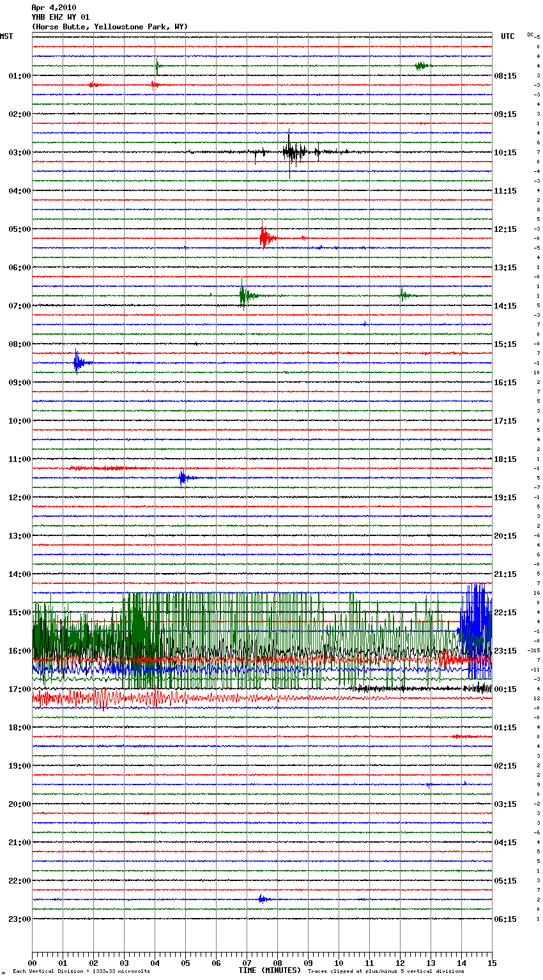This screenshot has height=980, width=543.
Task: Click the 10:15 UTC time label
Action: tap(505, 153)
